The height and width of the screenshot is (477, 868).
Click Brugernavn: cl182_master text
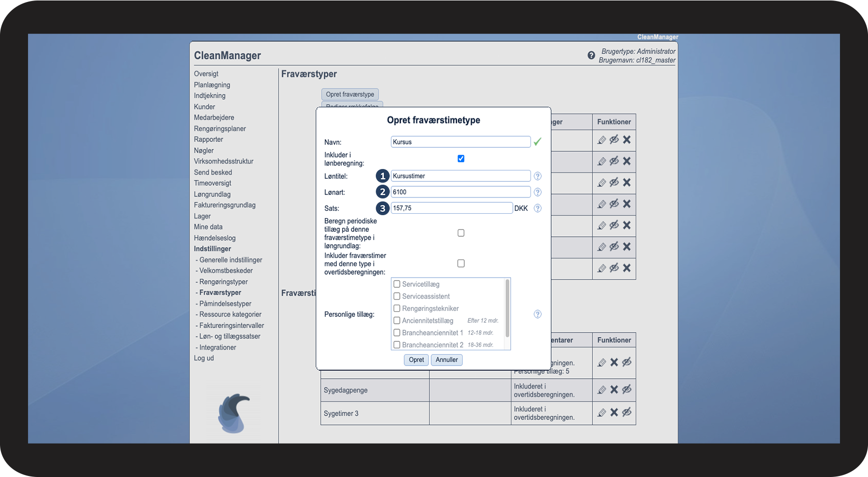click(x=637, y=60)
